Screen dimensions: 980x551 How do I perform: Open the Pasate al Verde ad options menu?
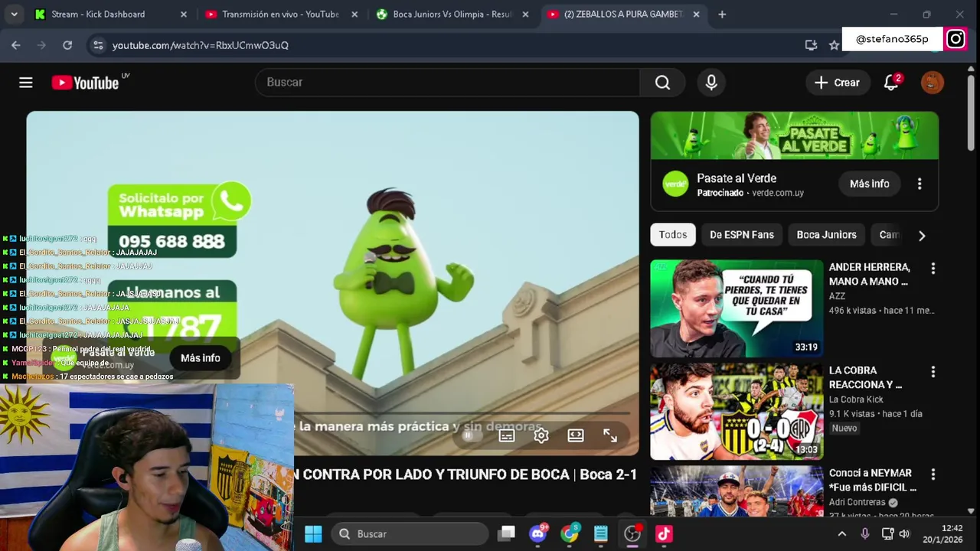point(920,184)
